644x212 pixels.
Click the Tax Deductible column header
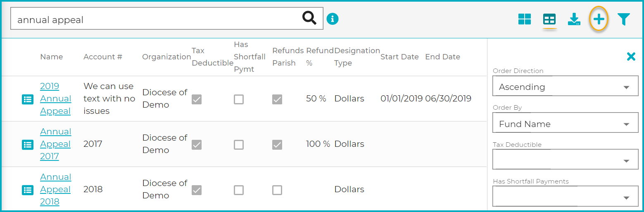(x=212, y=57)
